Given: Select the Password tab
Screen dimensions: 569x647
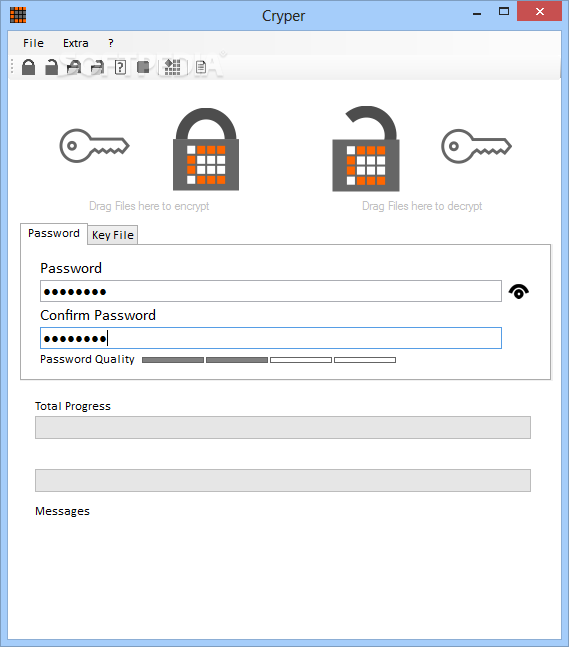Looking at the screenshot, I should (54, 234).
